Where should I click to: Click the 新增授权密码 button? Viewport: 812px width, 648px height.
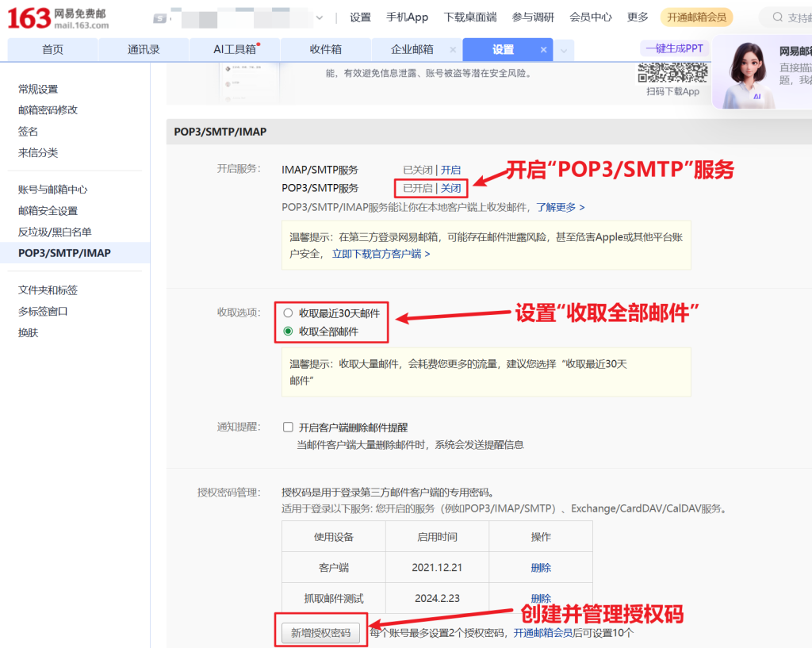click(321, 633)
